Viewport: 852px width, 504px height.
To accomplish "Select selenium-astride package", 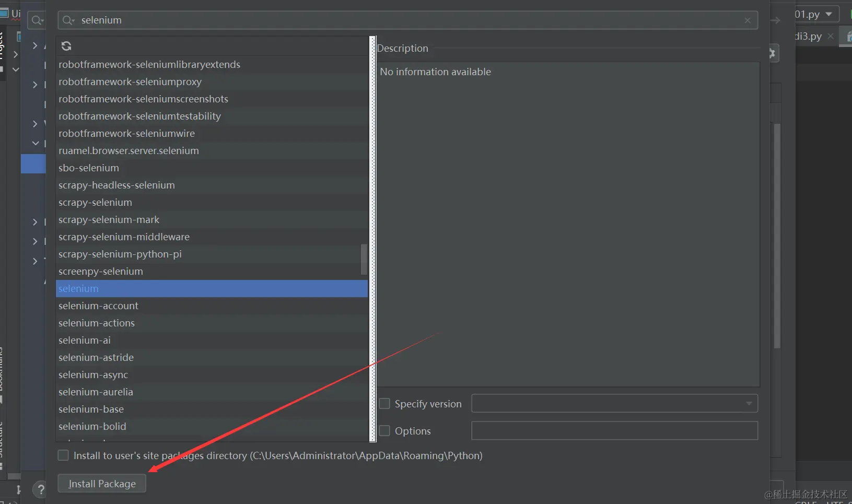I will 212,357.
